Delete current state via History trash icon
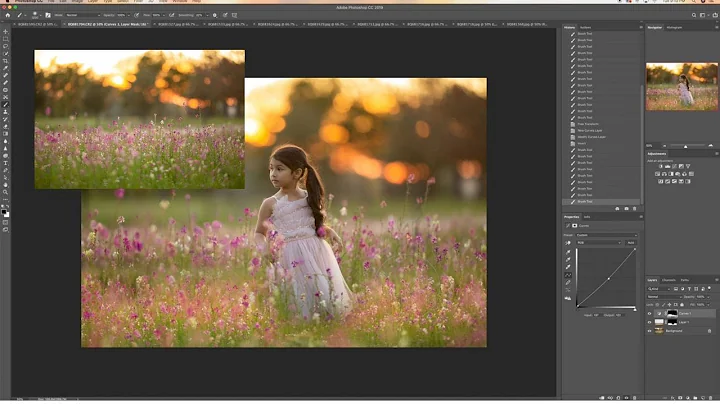 pos(635,209)
